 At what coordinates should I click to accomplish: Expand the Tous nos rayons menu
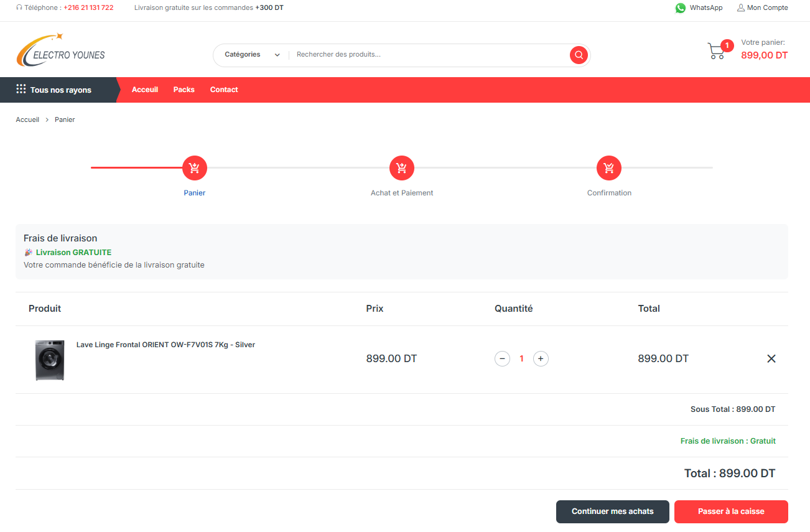(58, 90)
